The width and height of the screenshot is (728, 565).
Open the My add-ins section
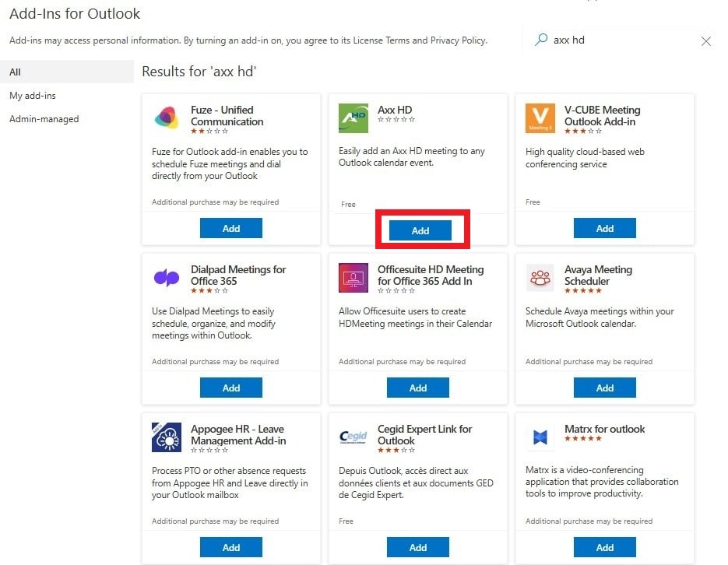click(33, 96)
